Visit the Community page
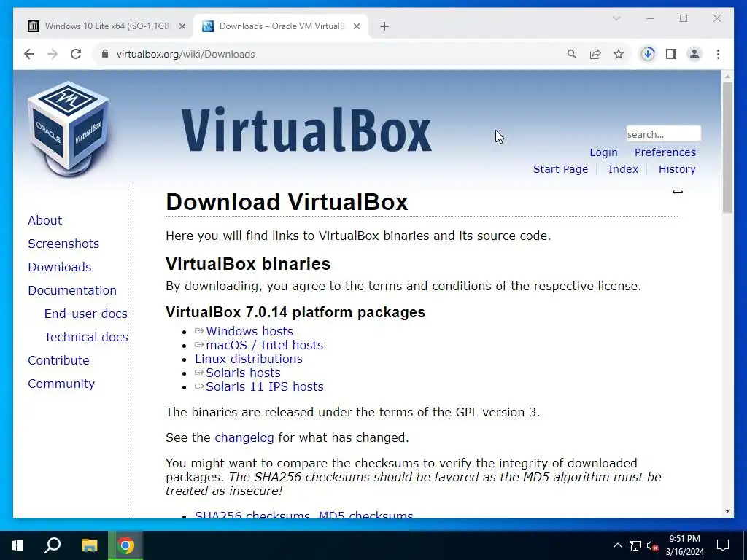 point(61,384)
